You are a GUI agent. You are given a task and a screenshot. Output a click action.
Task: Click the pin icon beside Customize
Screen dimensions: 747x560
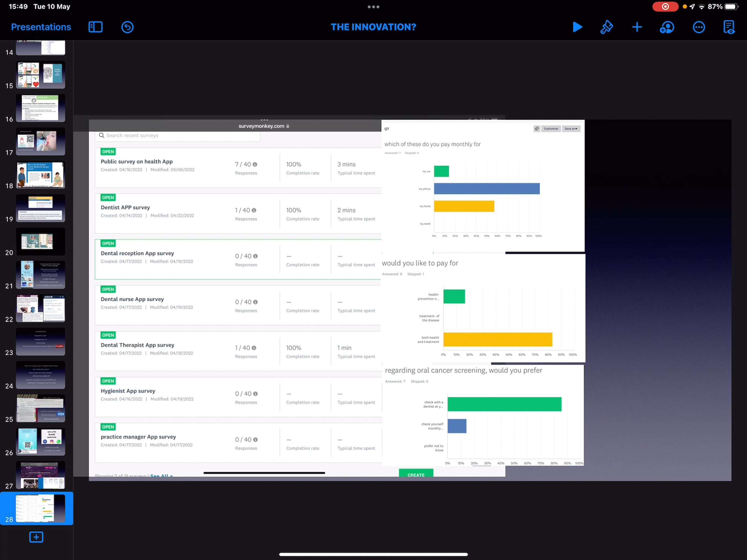click(x=537, y=128)
